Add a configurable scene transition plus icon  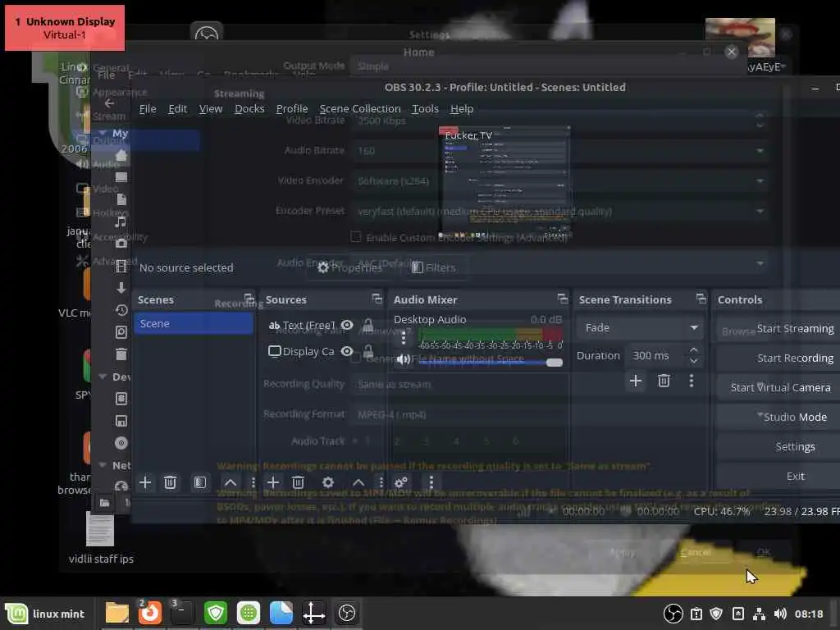pyautogui.click(x=636, y=381)
